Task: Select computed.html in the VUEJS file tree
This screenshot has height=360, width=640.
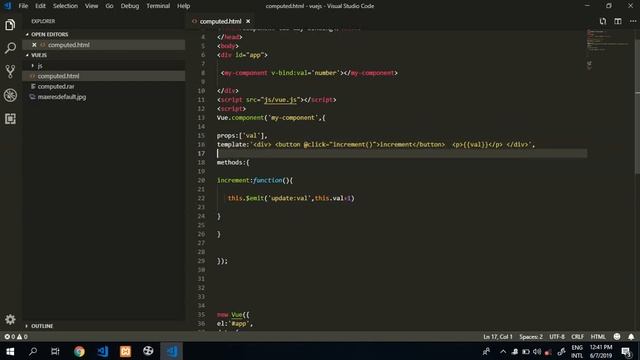Action: [x=58, y=76]
